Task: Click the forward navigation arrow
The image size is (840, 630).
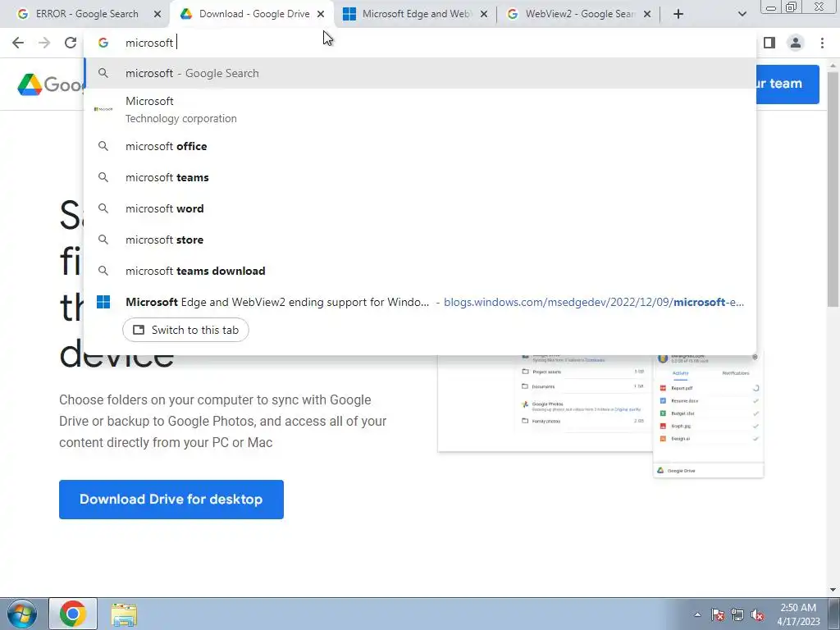Action: pos(44,43)
